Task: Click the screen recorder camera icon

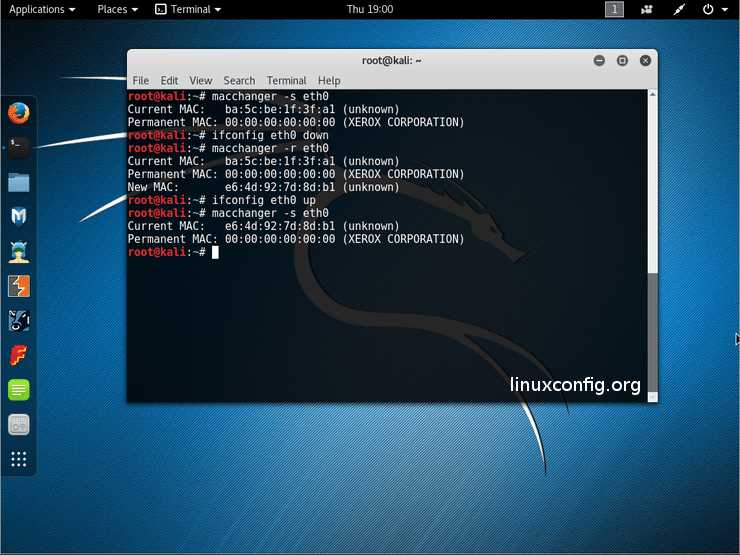Action: [647, 9]
